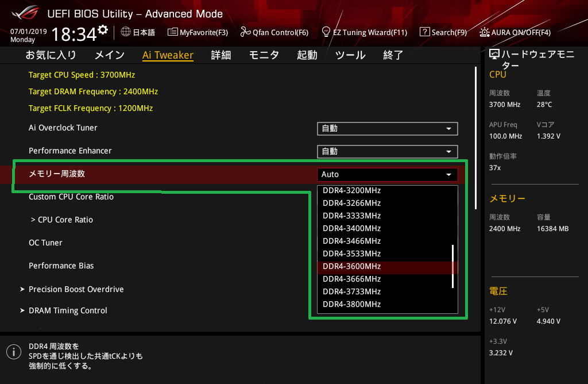Viewport: 588px width, 384px height.
Task: Open Performance Enhancer dropdown
Action: click(388, 152)
